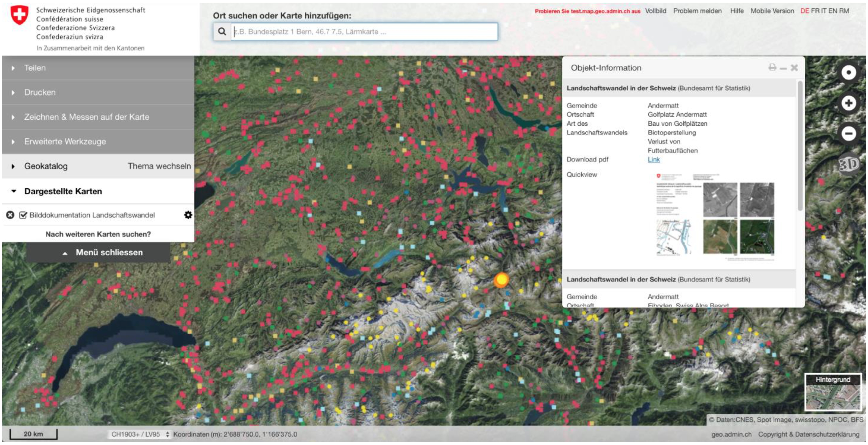Zoom out with the minus button
868x445 pixels.
pyautogui.click(x=848, y=133)
